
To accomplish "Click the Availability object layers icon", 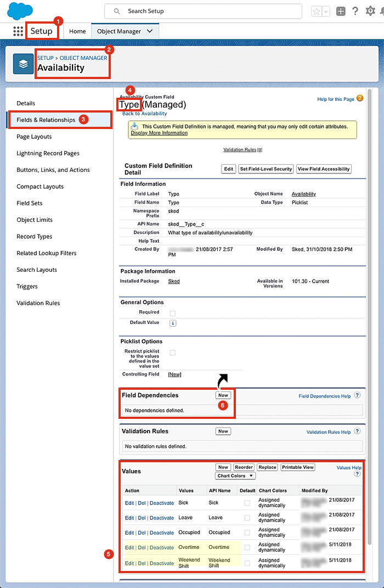I will (x=23, y=64).
